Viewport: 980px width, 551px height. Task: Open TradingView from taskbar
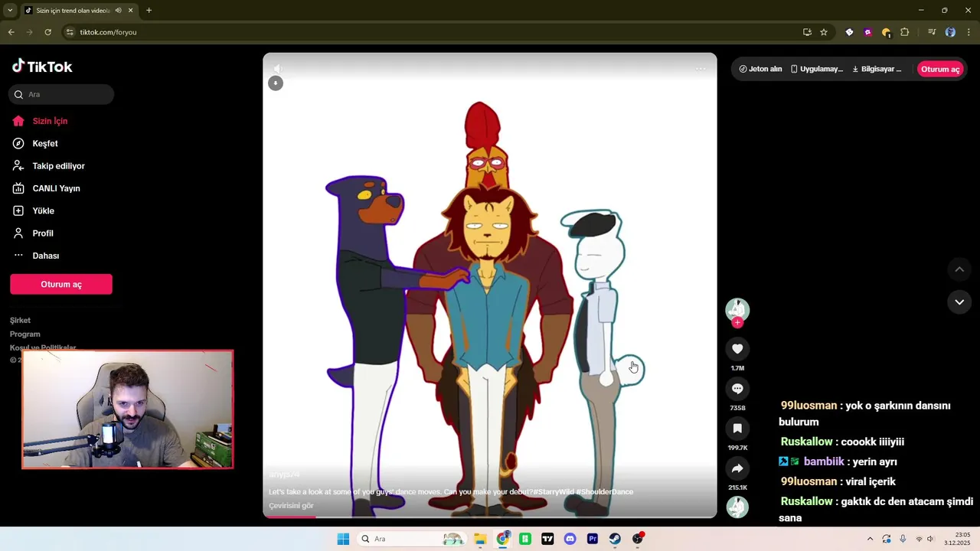point(547,539)
